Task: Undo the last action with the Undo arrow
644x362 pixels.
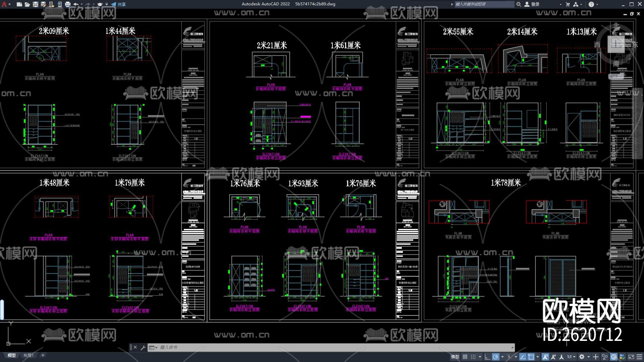Action: 76,4
